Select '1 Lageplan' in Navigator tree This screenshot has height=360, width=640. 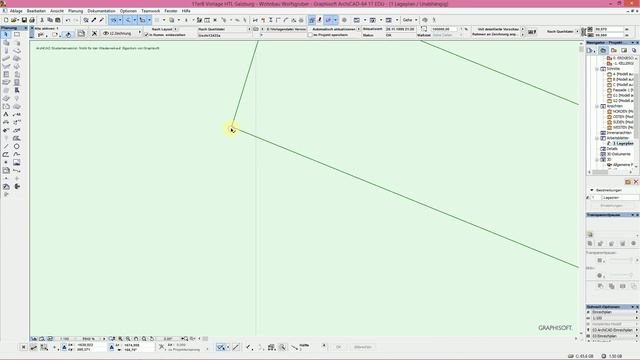coord(623,144)
